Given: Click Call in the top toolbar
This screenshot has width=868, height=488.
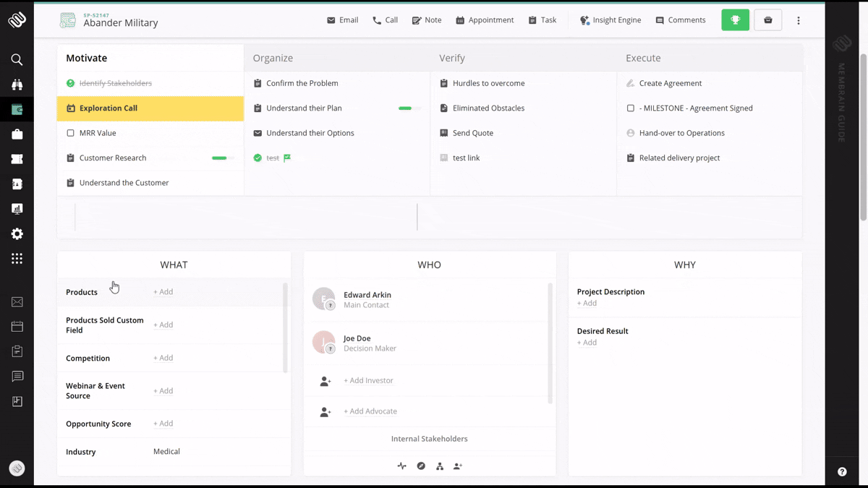Looking at the screenshot, I should click(386, 20).
